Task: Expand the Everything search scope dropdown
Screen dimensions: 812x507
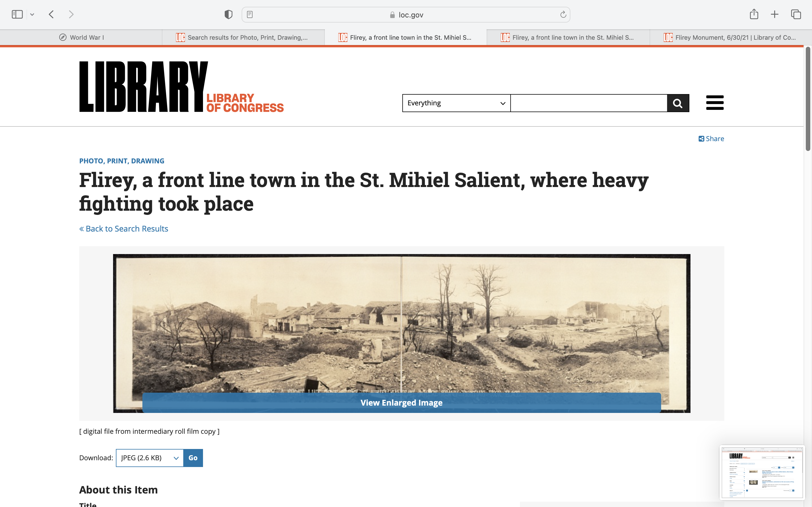Action: (x=456, y=103)
